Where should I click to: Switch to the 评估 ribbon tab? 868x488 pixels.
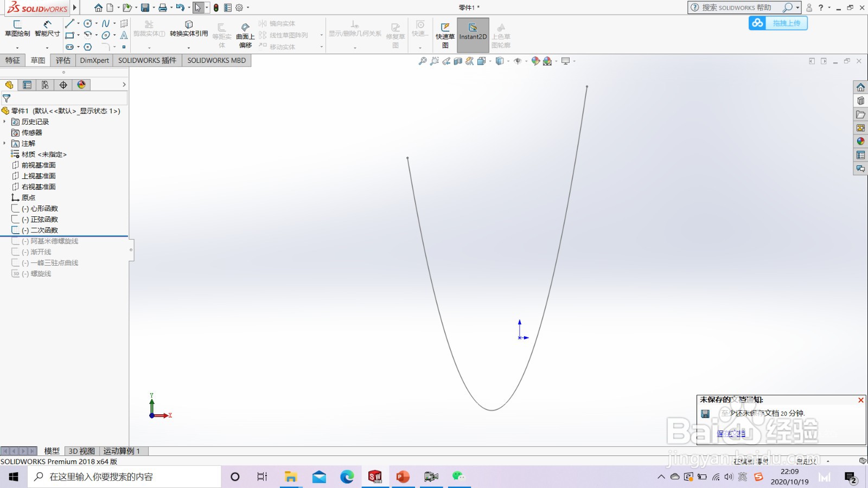63,60
